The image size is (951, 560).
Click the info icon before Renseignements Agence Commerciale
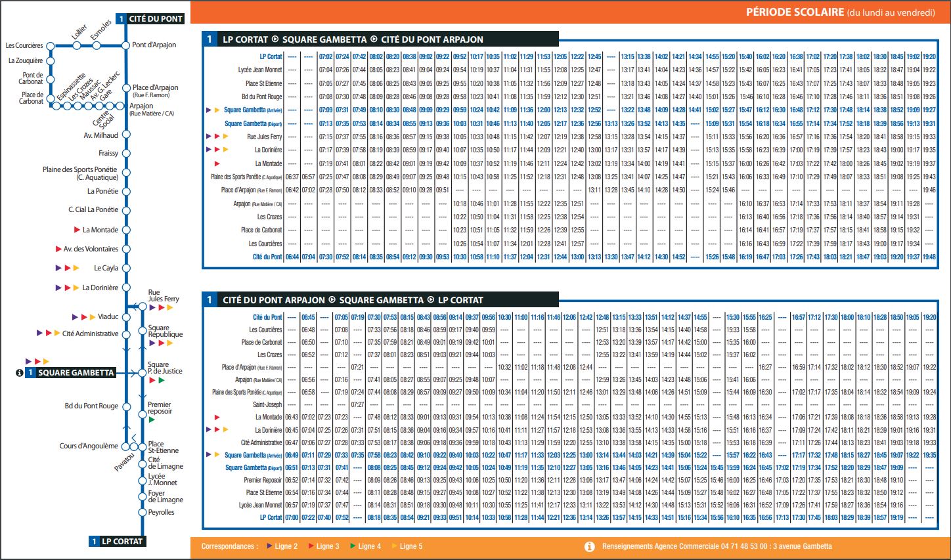(x=590, y=546)
